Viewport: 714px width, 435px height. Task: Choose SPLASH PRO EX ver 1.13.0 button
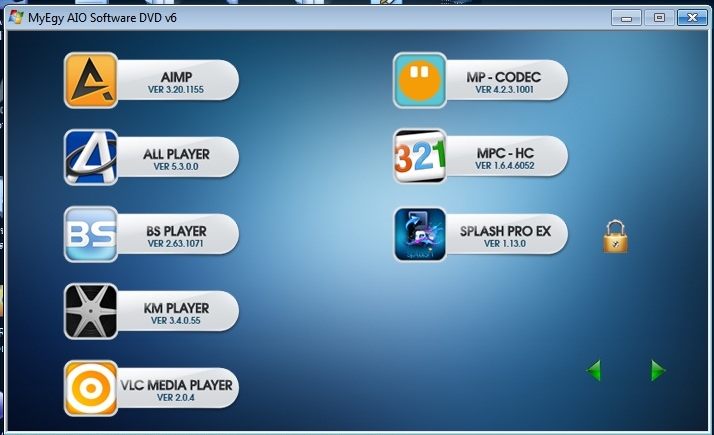pyautogui.click(x=506, y=235)
